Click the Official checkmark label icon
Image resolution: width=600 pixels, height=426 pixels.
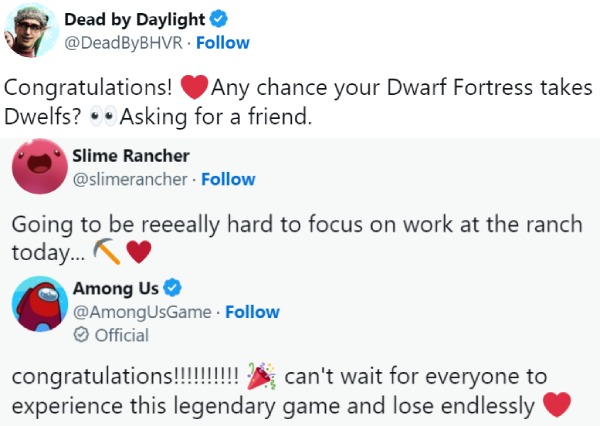click(x=81, y=336)
